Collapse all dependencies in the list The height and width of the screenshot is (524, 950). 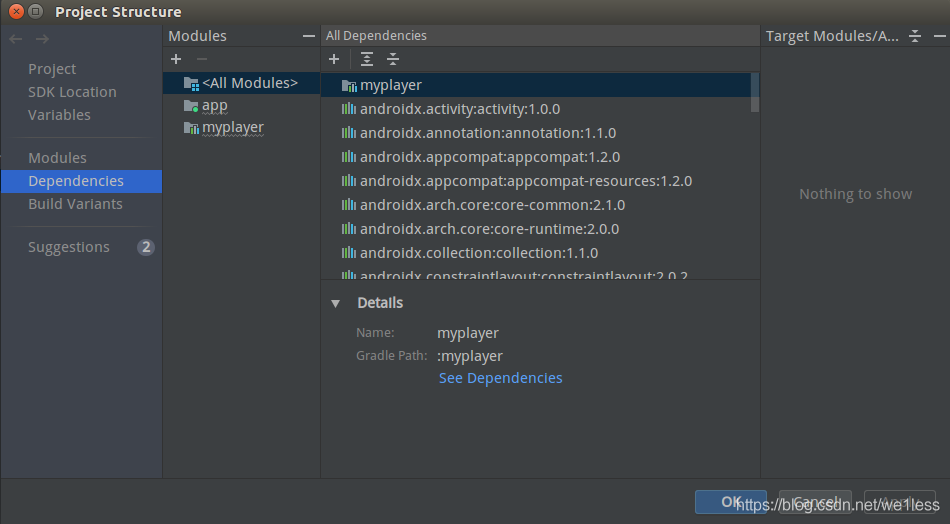click(393, 59)
